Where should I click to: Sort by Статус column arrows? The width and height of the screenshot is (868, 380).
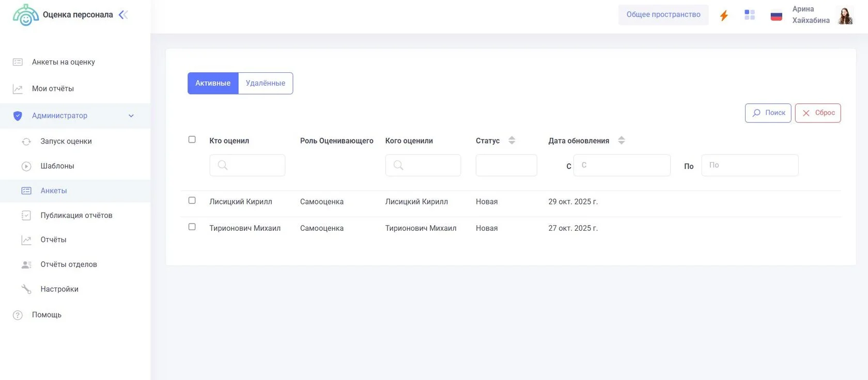pos(512,140)
